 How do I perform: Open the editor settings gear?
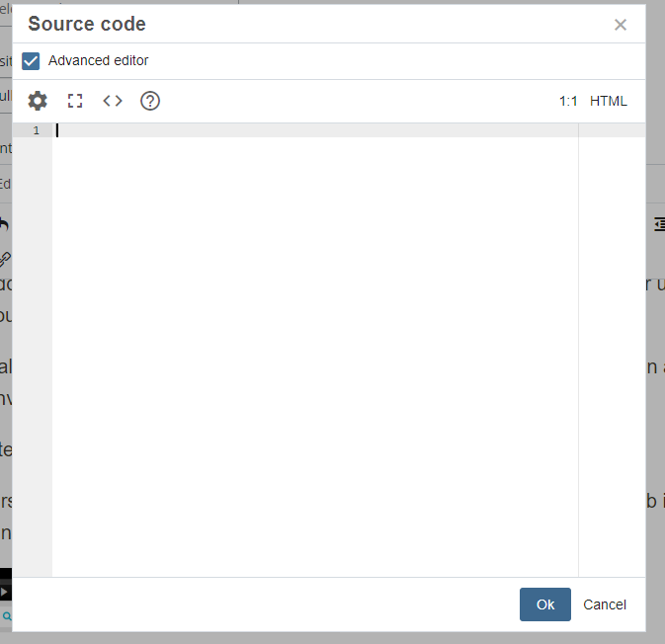click(x=38, y=101)
